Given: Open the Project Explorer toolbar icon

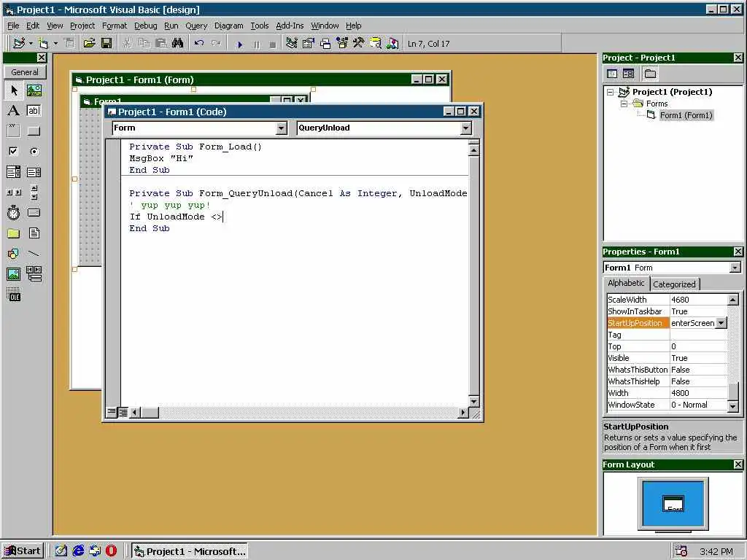Looking at the screenshot, I should click(292, 43).
